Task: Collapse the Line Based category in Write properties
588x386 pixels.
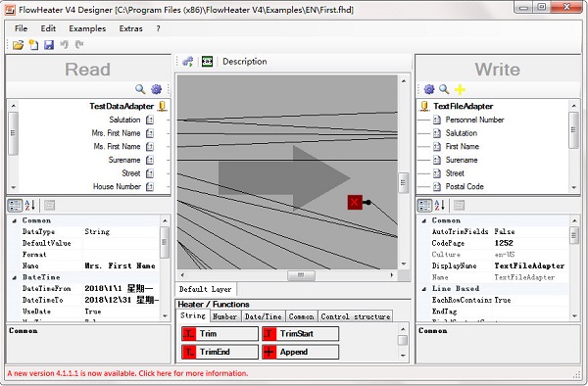Action: tap(423, 289)
